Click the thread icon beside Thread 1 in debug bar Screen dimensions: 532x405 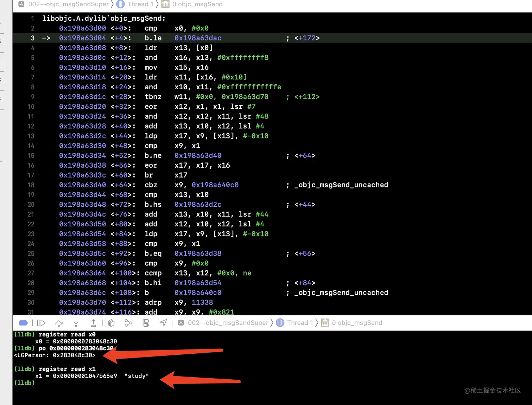[x=280, y=323]
